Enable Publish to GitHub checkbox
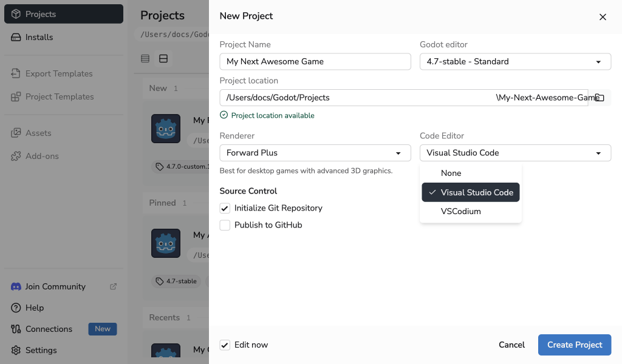The width and height of the screenshot is (622, 364). pos(225,225)
